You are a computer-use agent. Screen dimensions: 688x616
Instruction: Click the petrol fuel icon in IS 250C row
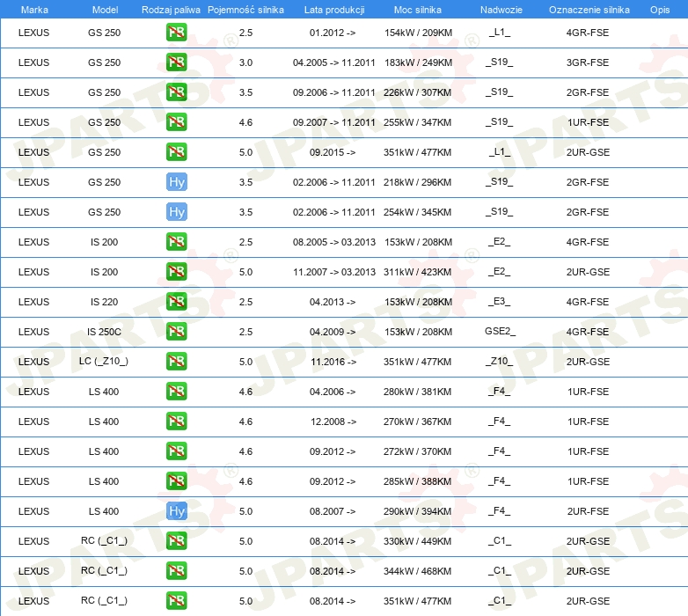pyautogui.click(x=177, y=332)
